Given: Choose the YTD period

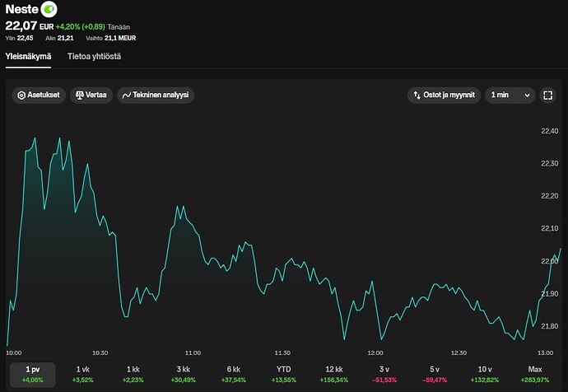Looking at the screenshot, I should pyautogui.click(x=284, y=374).
